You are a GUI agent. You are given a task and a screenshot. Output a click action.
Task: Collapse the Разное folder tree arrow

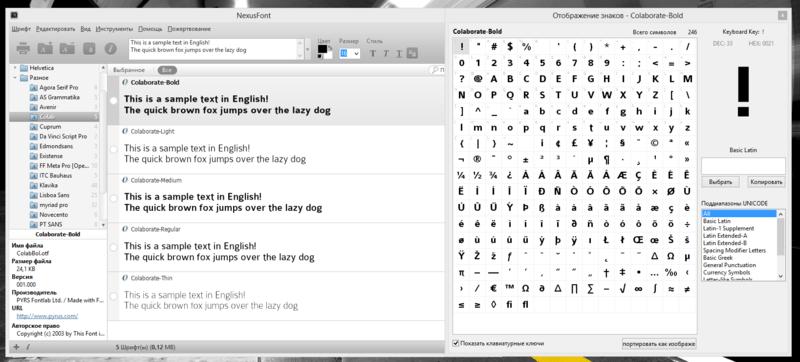15,77
